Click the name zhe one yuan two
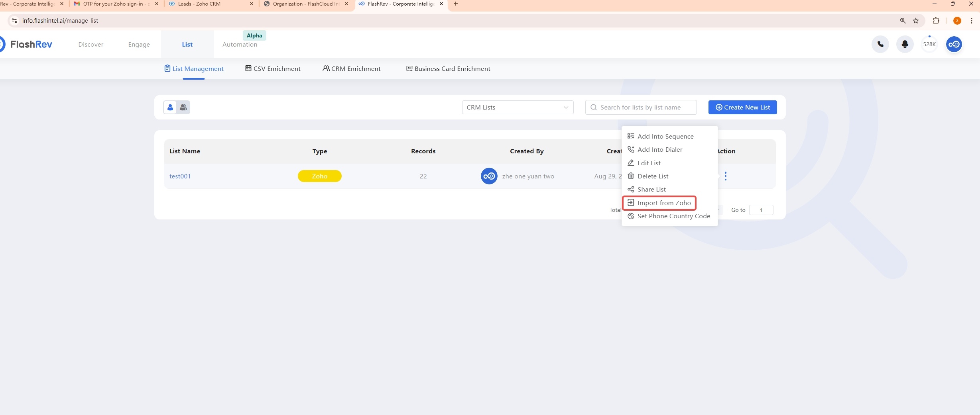 click(x=528, y=176)
